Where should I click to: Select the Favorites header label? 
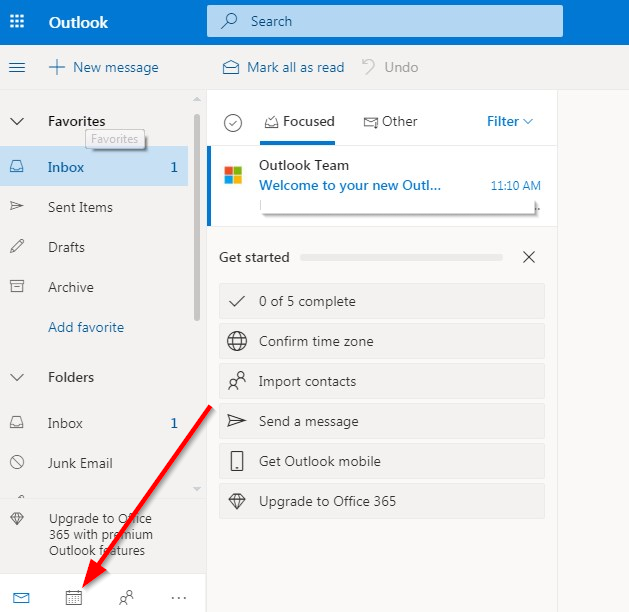pos(77,121)
